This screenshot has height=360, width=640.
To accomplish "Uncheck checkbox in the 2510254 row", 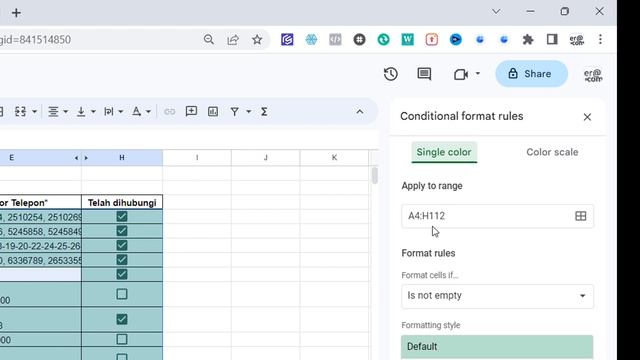I will click(122, 216).
